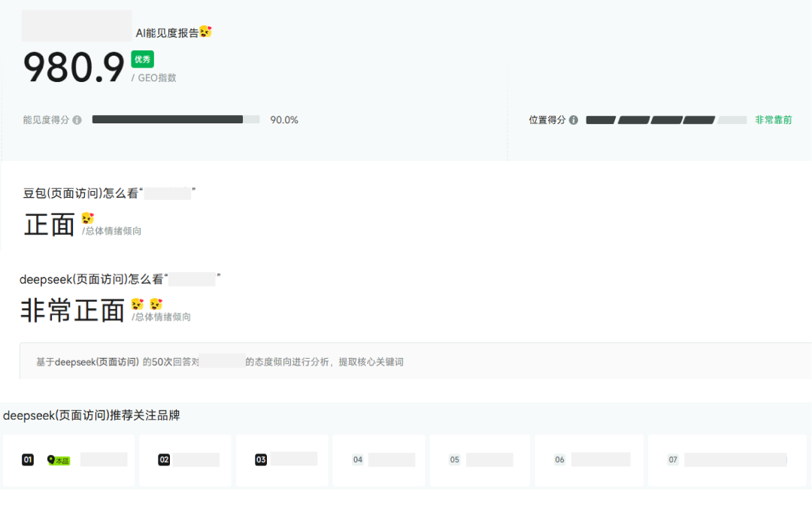Select brand card ranked 04

(379, 460)
